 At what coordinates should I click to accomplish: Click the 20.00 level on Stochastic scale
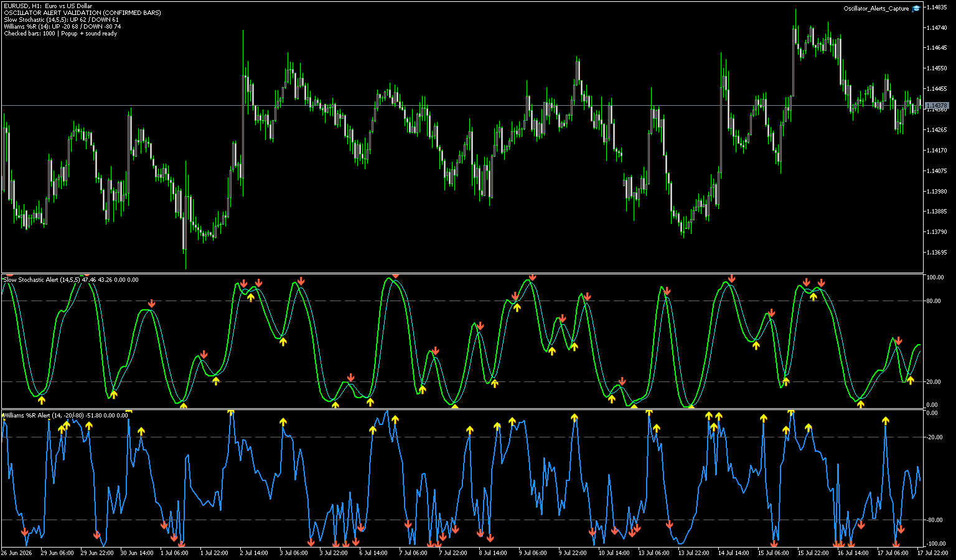click(934, 382)
